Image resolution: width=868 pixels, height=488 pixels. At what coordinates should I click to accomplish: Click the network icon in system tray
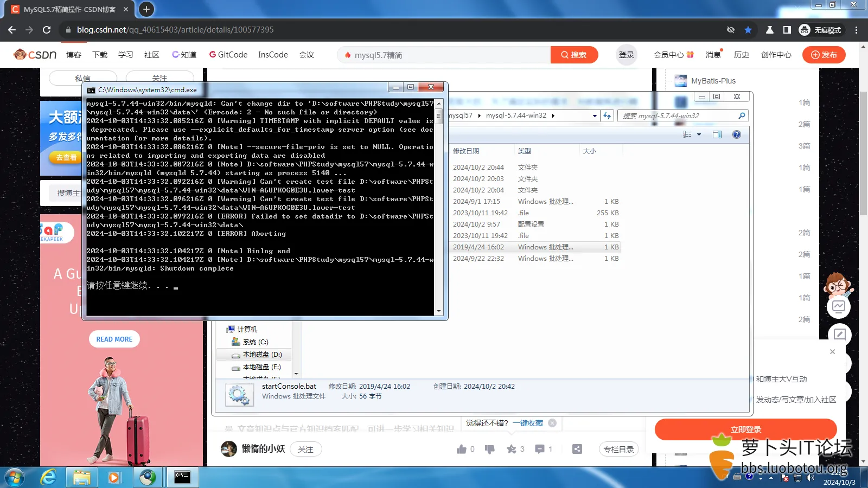(x=797, y=478)
